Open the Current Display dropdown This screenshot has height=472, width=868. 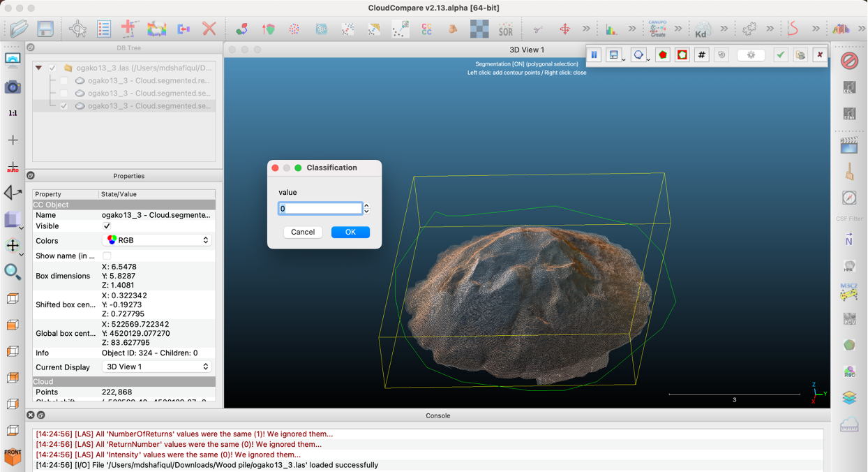point(157,367)
